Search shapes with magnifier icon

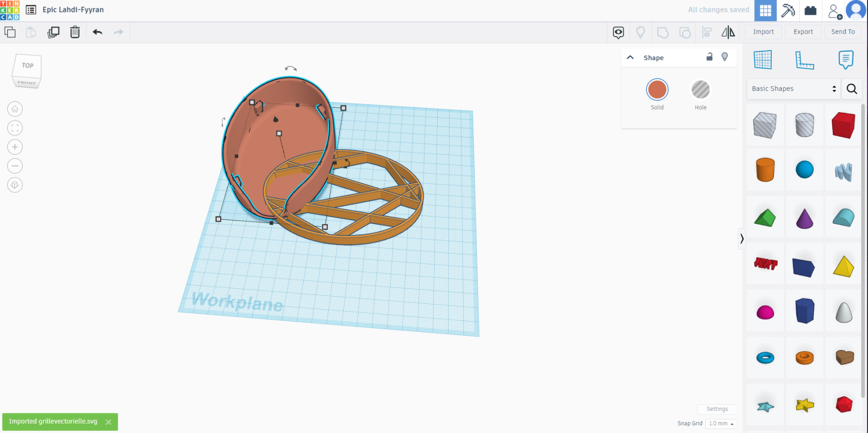click(852, 89)
